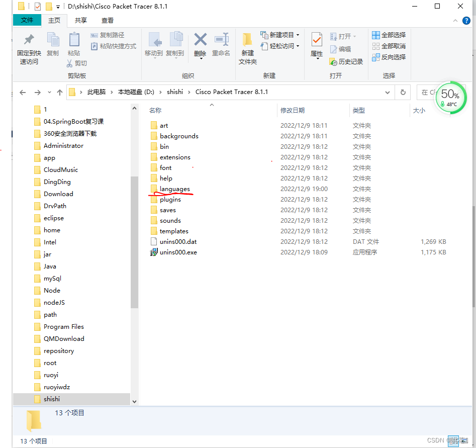Image resolution: width=476 pixels, height=448 pixels.
Task: Click the Back navigation arrow
Action: [x=23, y=93]
